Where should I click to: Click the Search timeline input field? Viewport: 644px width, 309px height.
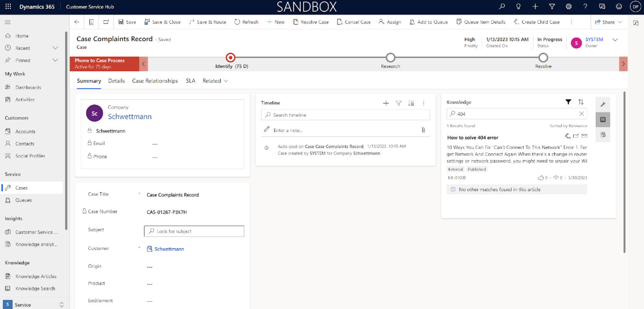(x=345, y=114)
